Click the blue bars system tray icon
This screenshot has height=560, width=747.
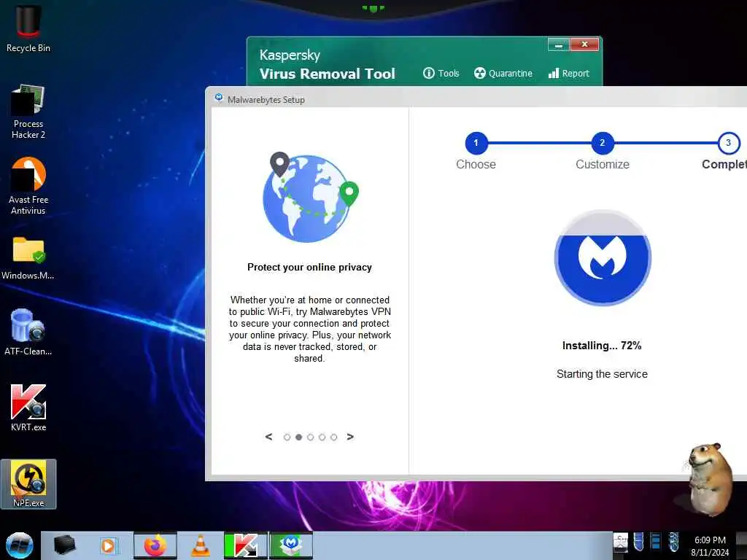[656, 542]
